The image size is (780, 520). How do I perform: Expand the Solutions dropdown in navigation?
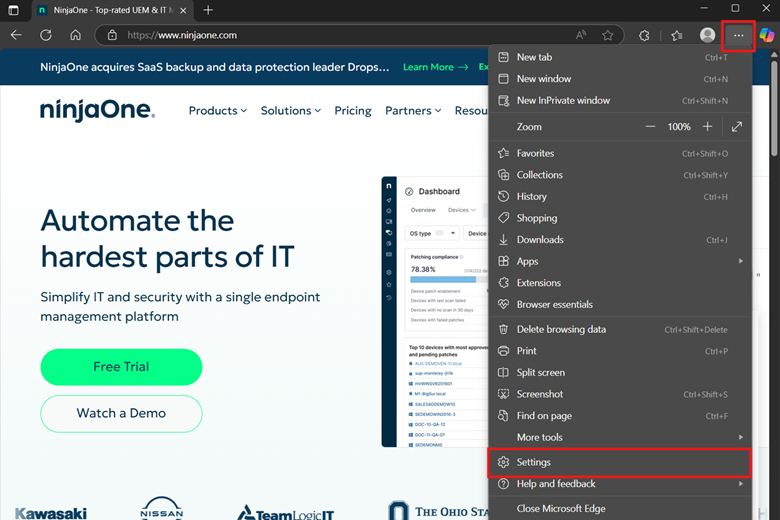(290, 111)
